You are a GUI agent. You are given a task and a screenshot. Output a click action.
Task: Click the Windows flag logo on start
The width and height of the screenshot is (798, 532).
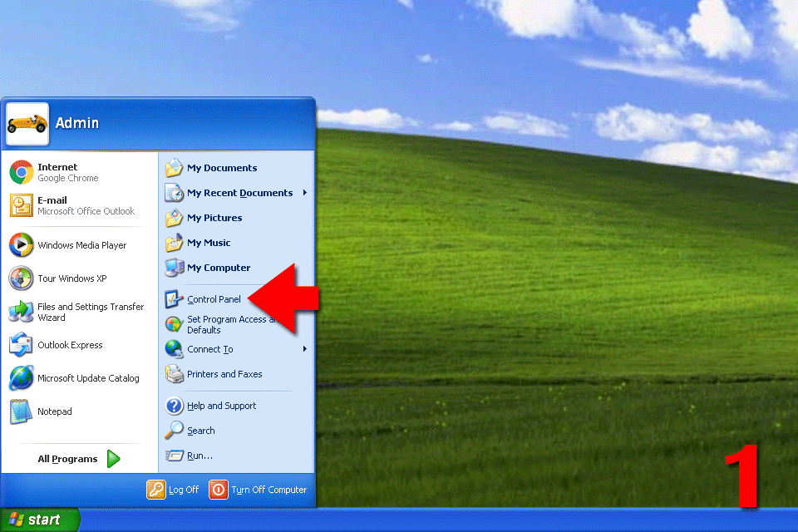(x=17, y=520)
